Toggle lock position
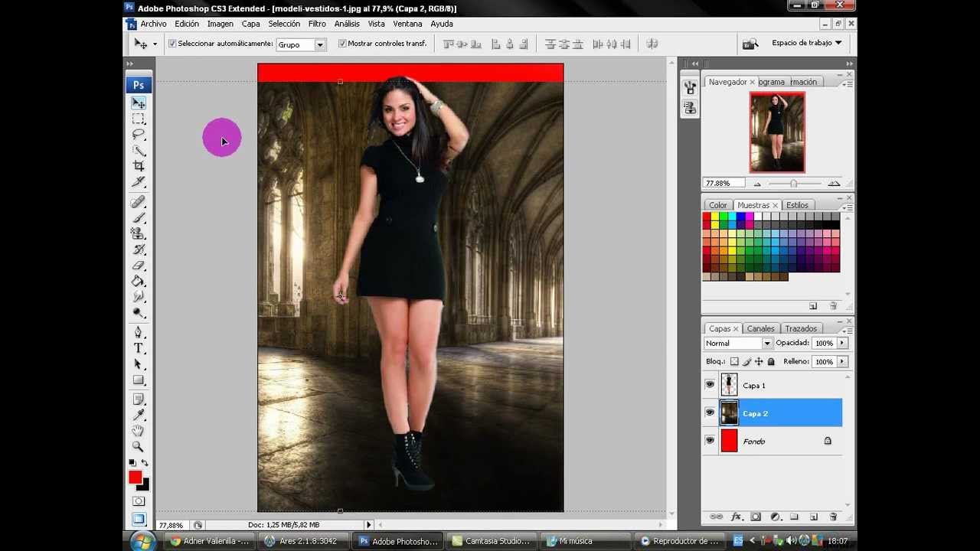Image resolution: width=980 pixels, height=551 pixels. pos(759,361)
